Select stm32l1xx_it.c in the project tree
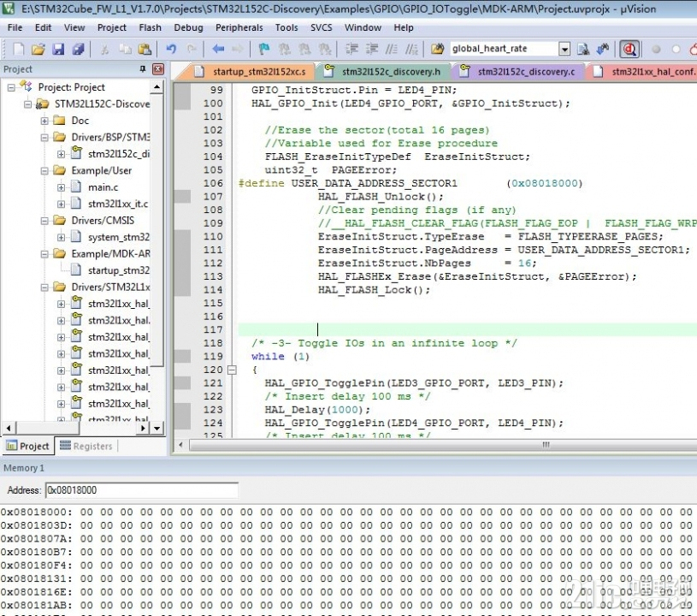The image size is (697, 616). pyautogui.click(x=118, y=204)
